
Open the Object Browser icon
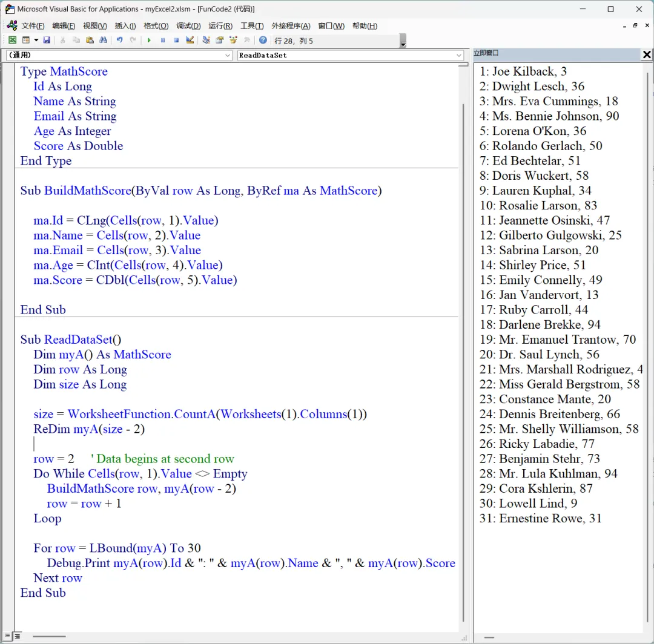click(x=233, y=40)
